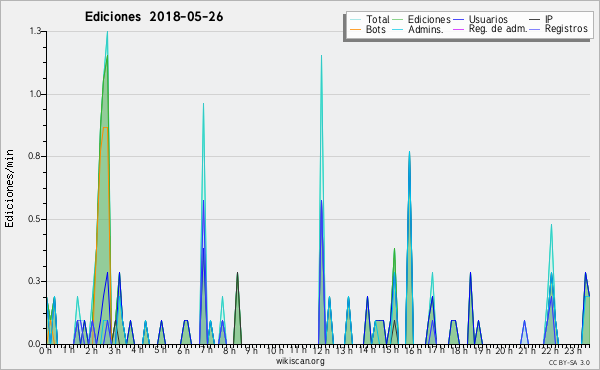This screenshot has height=370, width=600.
Task: Click the peak near 22 h
Action: 551,225
